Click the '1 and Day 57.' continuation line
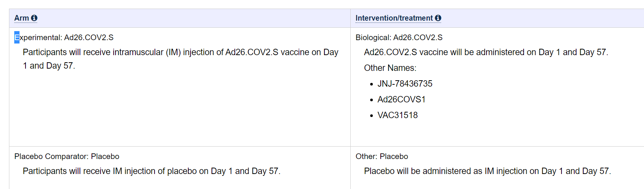 (x=49, y=66)
